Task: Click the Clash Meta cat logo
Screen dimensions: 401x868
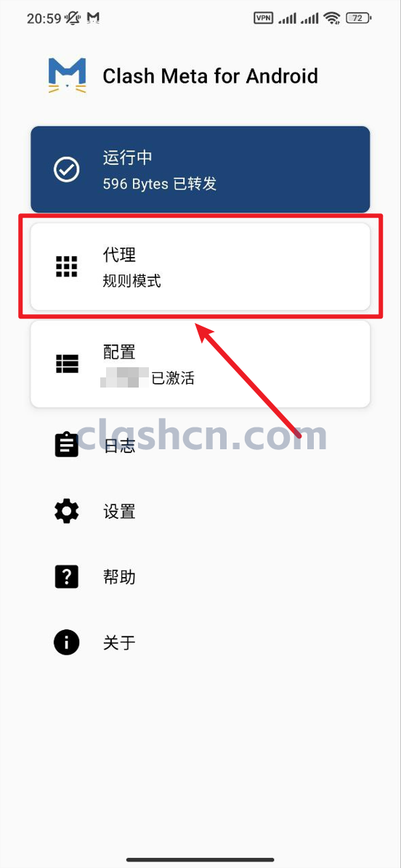Action: 67,75
